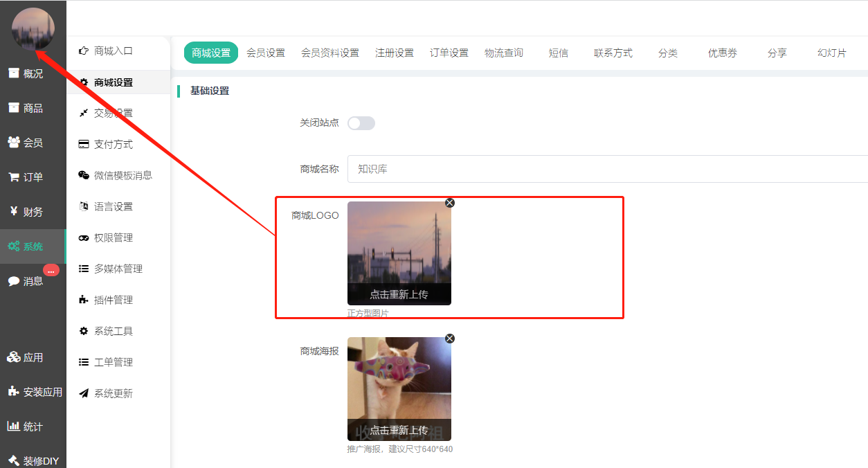Click the 消息 chat bubble icon
This screenshot has width=868, height=468.
pyautogui.click(x=14, y=281)
